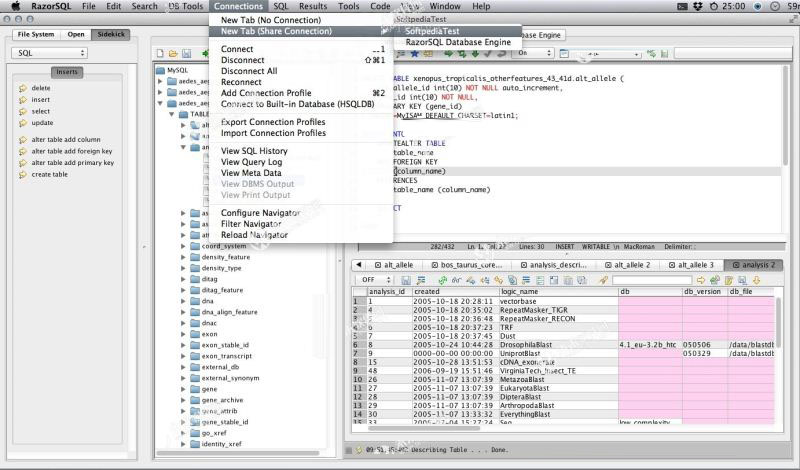Open the OFF dropdown in the results toolbar
This screenshot has width=800, height=470.
tap(375, 280)
